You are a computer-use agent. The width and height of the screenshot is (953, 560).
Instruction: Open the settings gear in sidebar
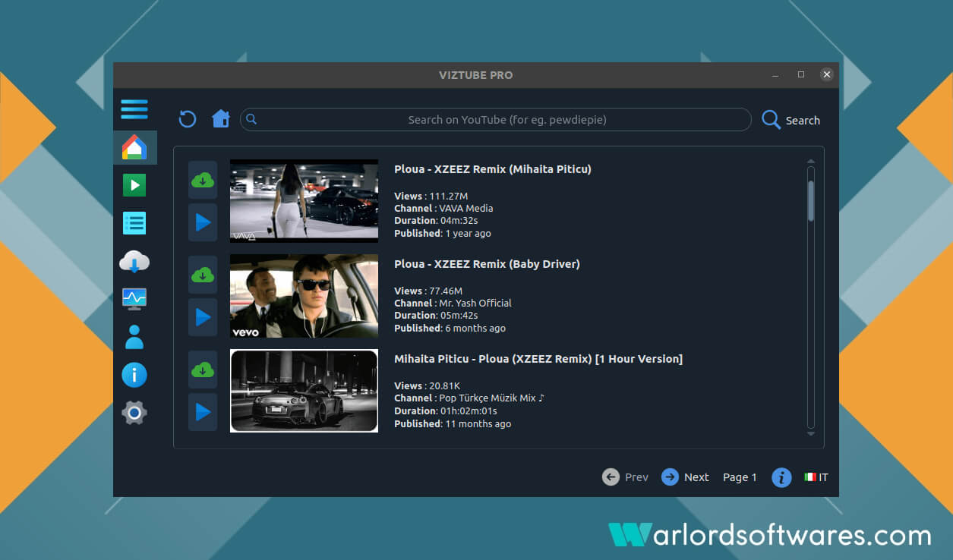(134, 413)
